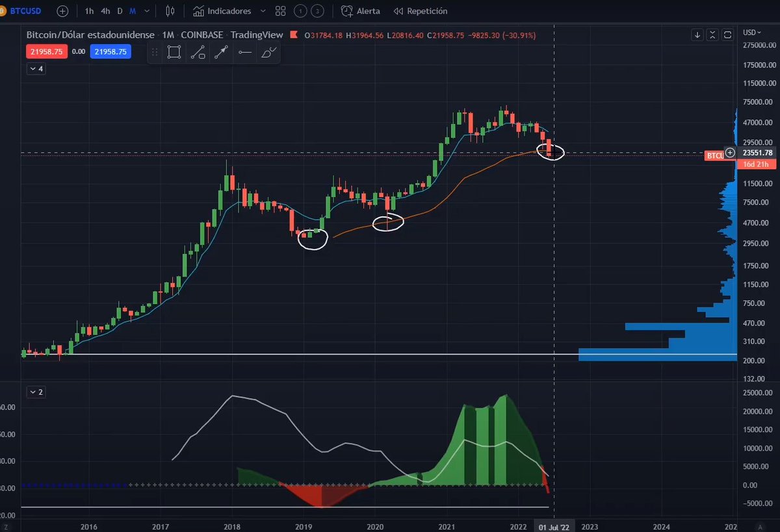Open the indicator templates grid icon
The image size is (780, 532).
coord(280,11)
